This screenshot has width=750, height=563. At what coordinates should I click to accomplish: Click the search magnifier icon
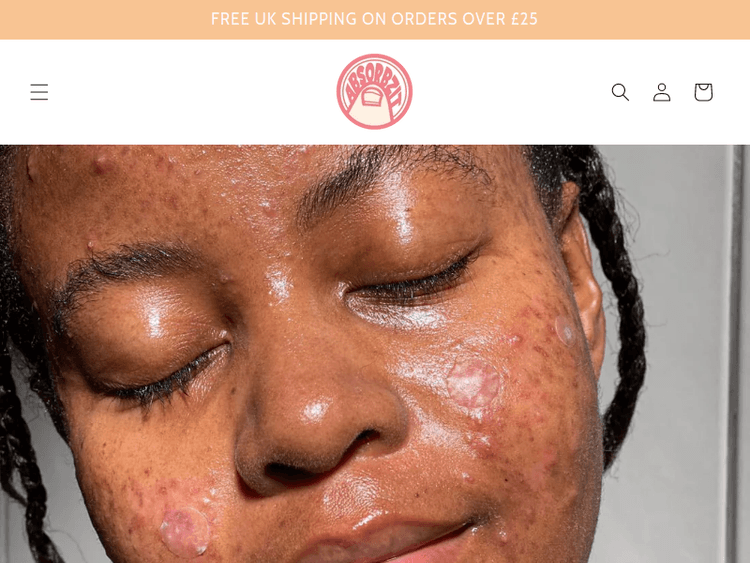pos(620,92)
